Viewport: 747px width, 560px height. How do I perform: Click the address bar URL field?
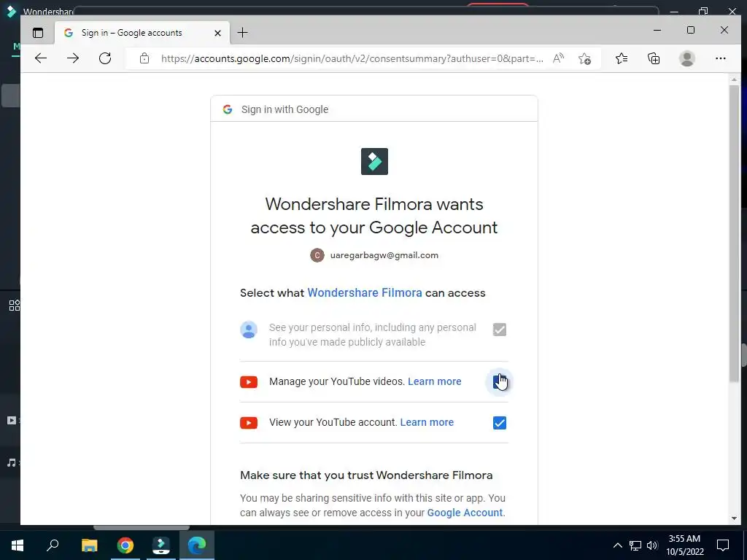(352, 58)
